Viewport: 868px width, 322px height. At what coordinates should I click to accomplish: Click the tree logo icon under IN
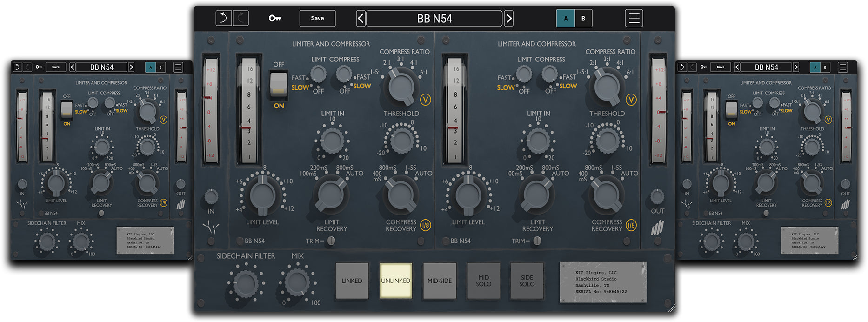point(211,228)
